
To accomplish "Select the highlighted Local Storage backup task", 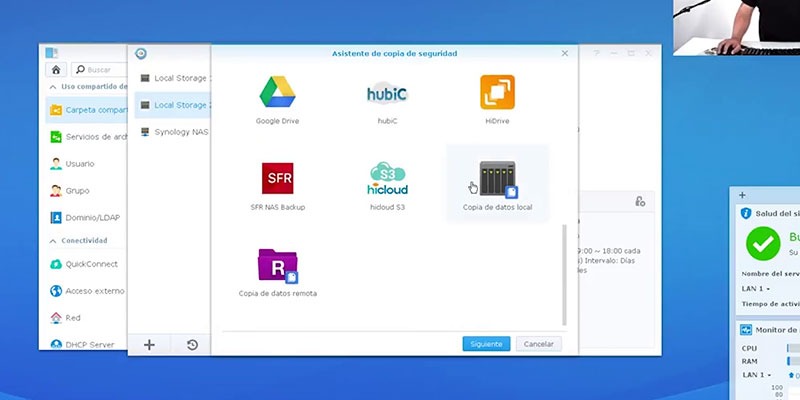I will [173, 105].
